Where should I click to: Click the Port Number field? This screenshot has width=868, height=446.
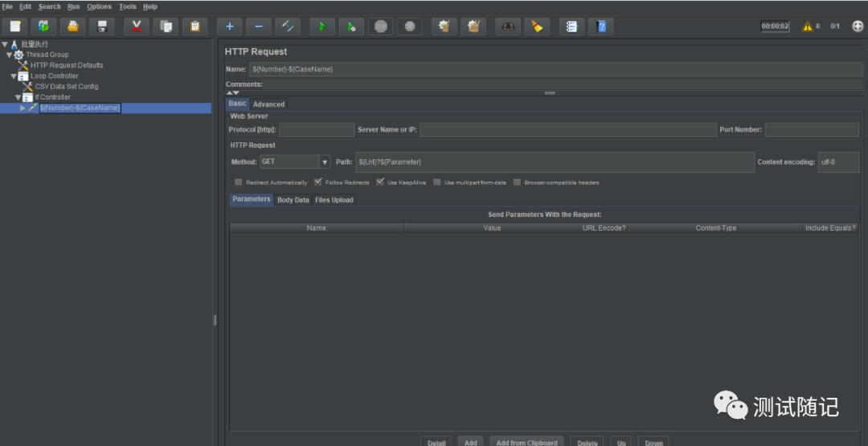(812, 129)
